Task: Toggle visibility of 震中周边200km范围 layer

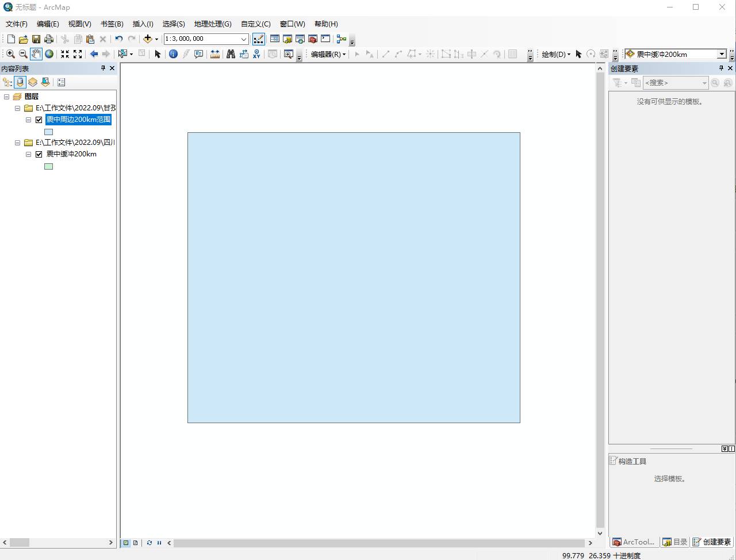Action: (39, 120)
